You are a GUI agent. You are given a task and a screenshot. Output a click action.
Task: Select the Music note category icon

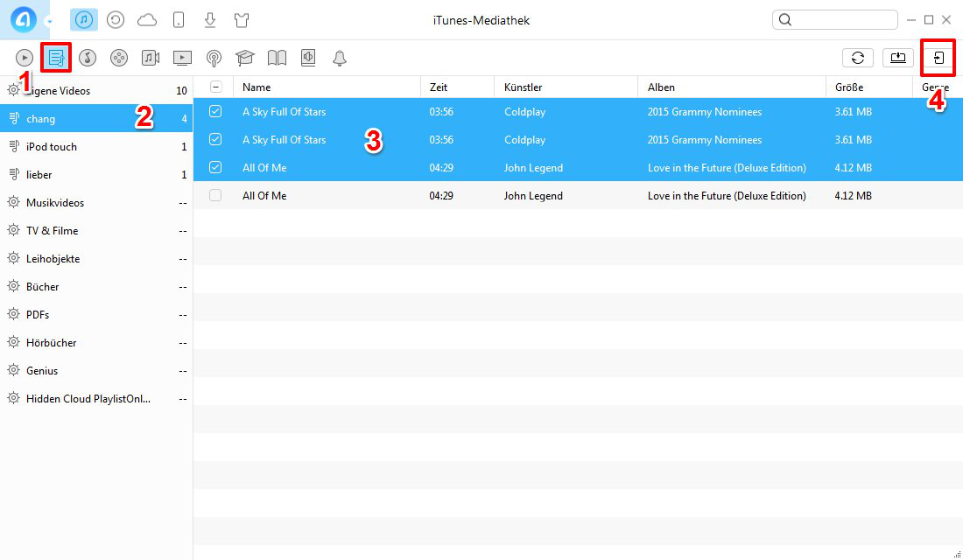[88, 58]
